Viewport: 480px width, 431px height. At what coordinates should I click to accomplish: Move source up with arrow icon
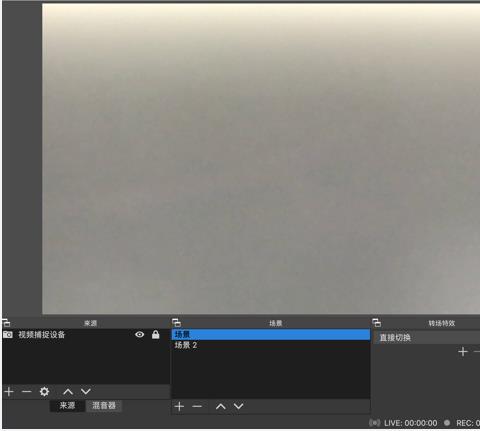coord(68,391)
